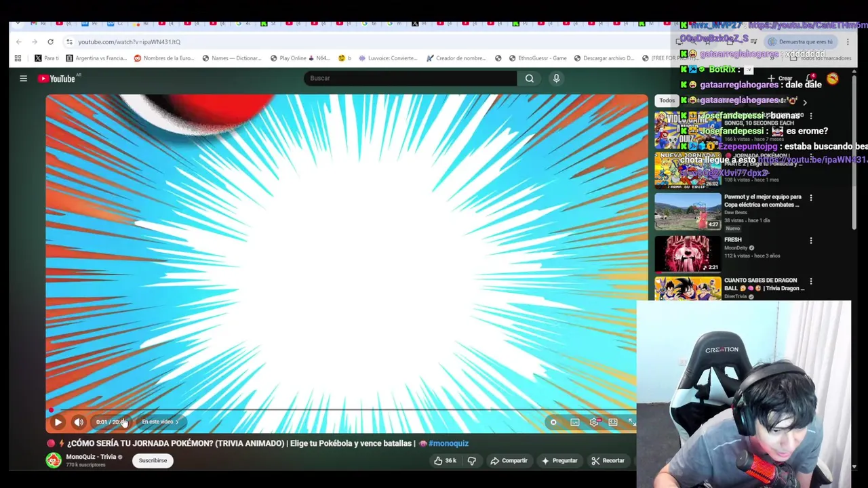Like the video showing 36 k

(x=445, y=461)
